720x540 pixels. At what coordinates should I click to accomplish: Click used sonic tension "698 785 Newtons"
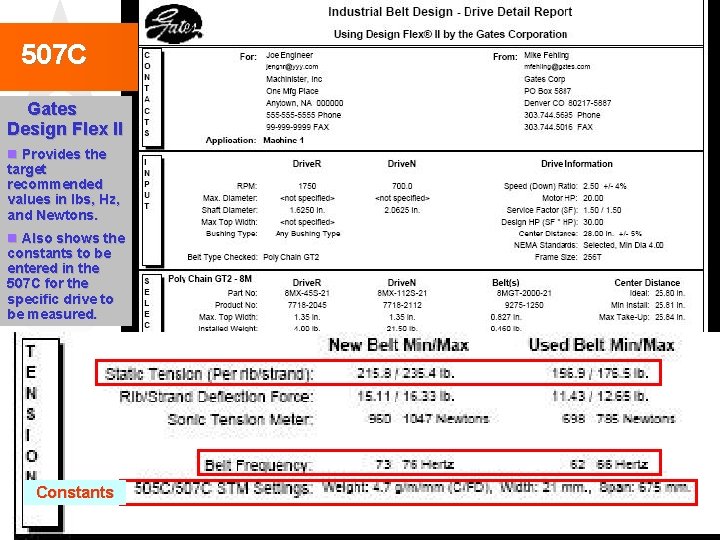619,419
